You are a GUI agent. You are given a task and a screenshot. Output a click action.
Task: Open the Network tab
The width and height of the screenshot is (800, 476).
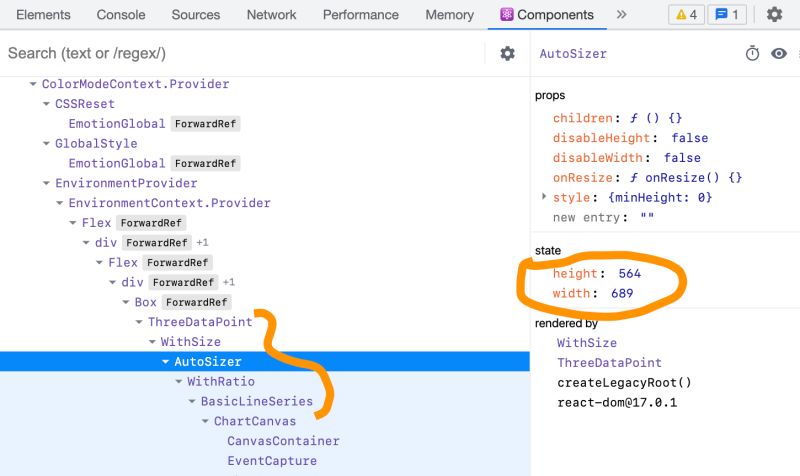pyautogui.click(x=271, y=15)
